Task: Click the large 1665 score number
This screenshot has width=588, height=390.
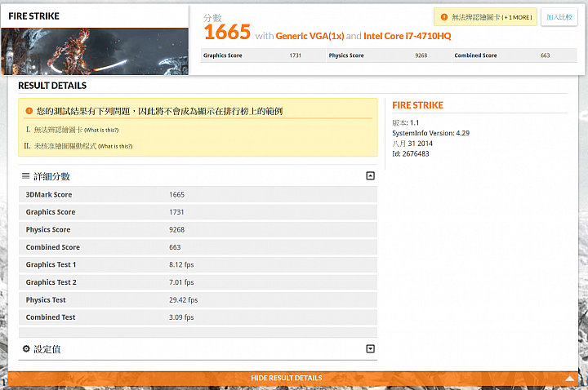Action: 227,32
